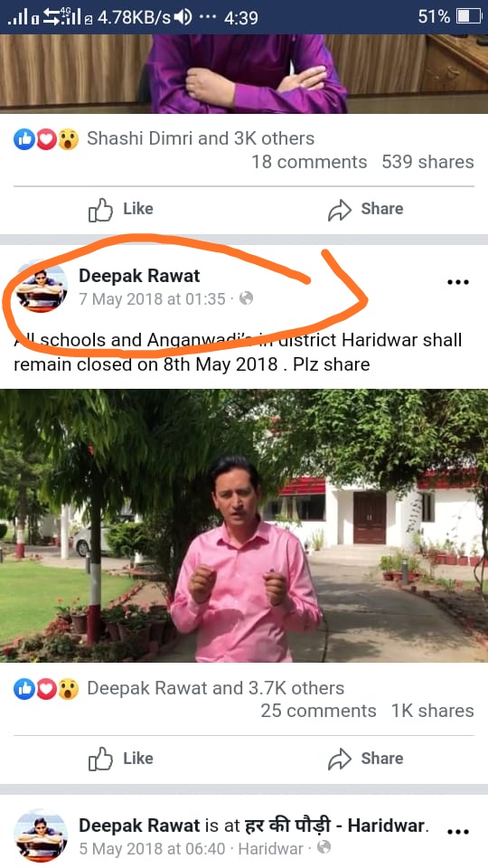Click globe icon on 5 May post
Viewport: 488px width, 868px height.
click(324, 847)
